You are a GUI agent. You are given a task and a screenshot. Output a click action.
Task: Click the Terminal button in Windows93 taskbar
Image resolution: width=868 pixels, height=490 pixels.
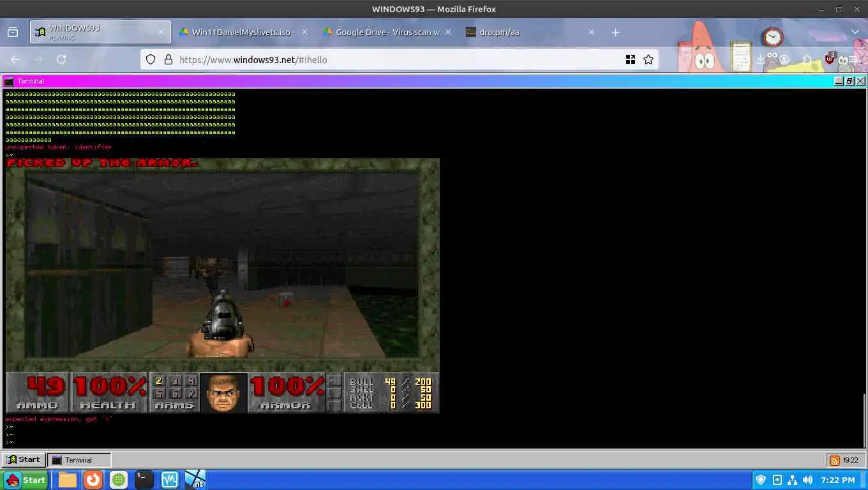pos(80,459)
